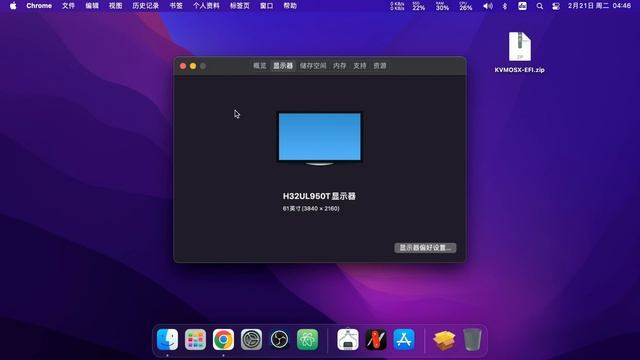The image size is (640, 360).
Task: Launch Google Chrome from the dock
Action: [x=223, y=339]
